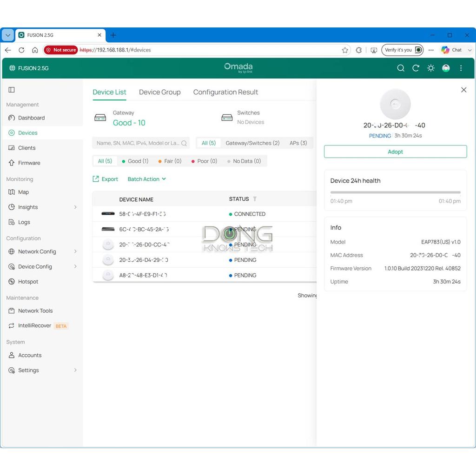
Task: Click the access point image in details panel
Action: point(395,104)
